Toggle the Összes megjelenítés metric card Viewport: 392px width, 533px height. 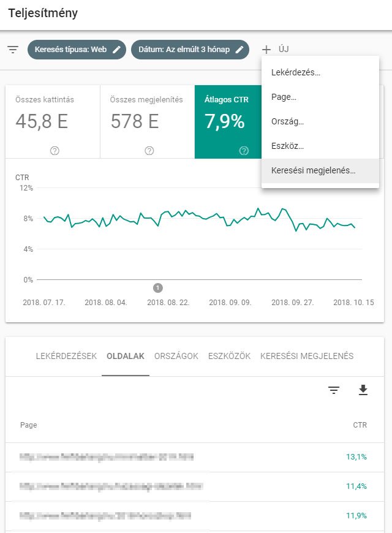click(x=148, y=116)
